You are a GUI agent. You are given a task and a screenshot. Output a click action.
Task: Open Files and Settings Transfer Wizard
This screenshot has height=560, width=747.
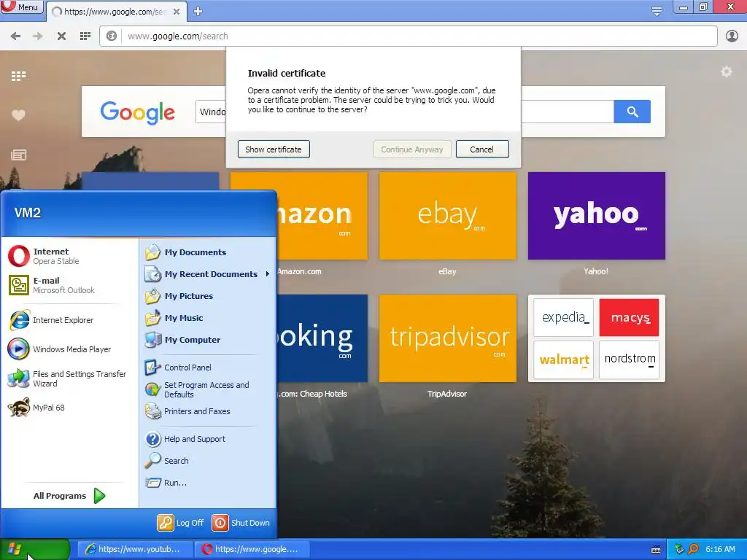pos(69,378)
